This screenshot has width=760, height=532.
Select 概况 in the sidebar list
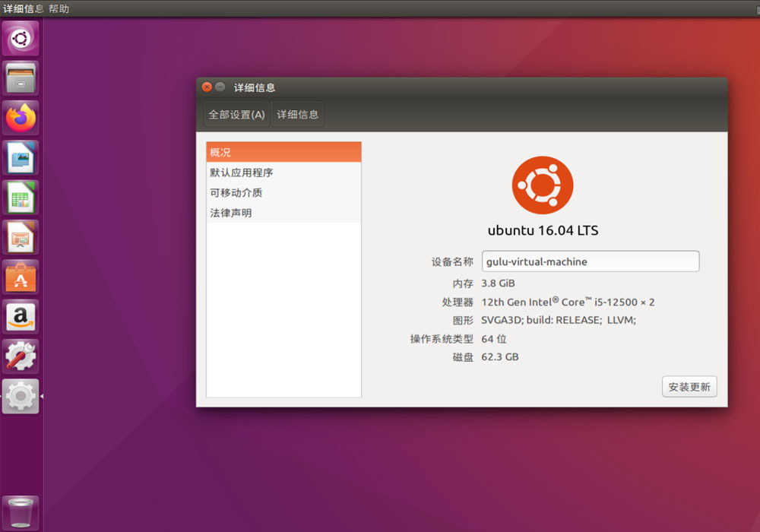(x=283, y=152)
